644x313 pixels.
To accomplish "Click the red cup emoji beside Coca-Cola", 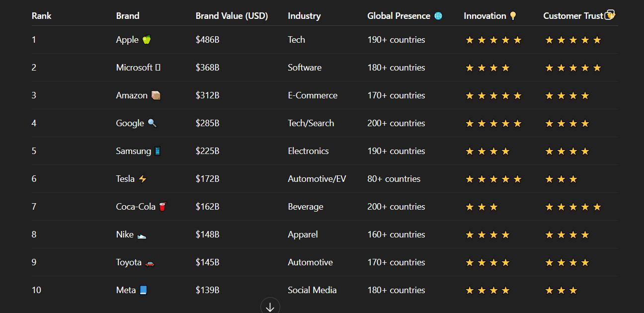I will click(x=162, y=207).
